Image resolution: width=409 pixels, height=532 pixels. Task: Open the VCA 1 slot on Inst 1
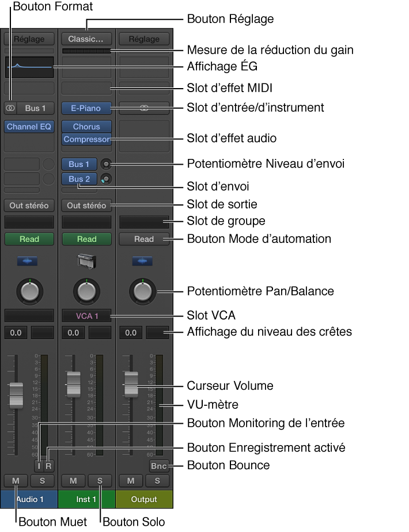click(x=86, y=316)
